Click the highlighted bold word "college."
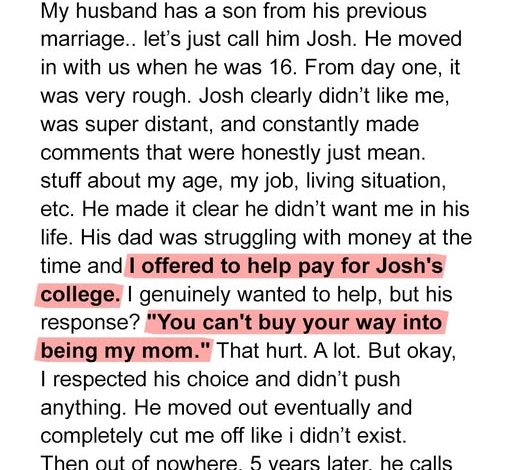Viewport: 512px width, 470px height. pos(80,295)
